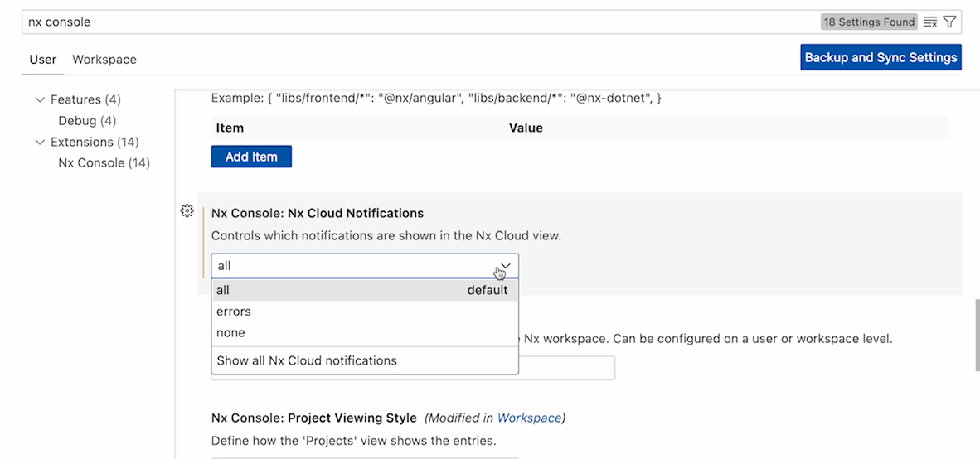Click text field partially hidden behind dropdown
This screenshot has height=459, width=980.
click(x=567, y=369)
